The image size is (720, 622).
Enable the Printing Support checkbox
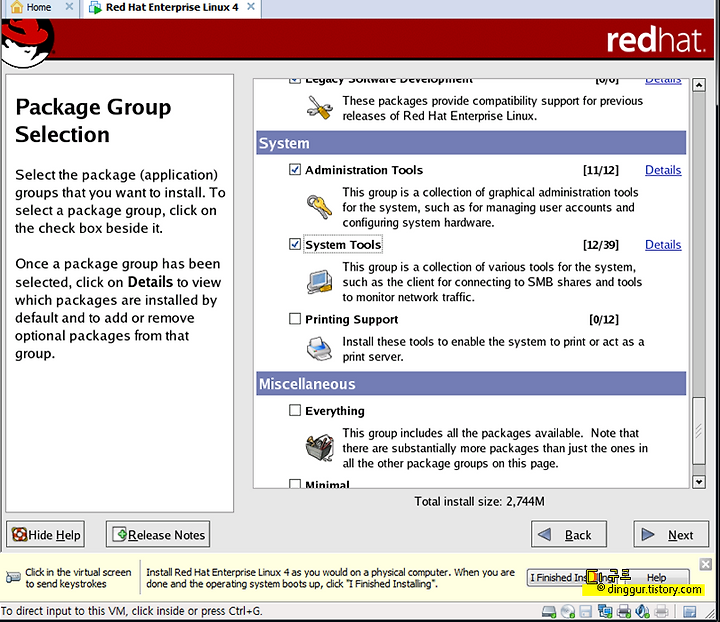[x=295, y=319]
